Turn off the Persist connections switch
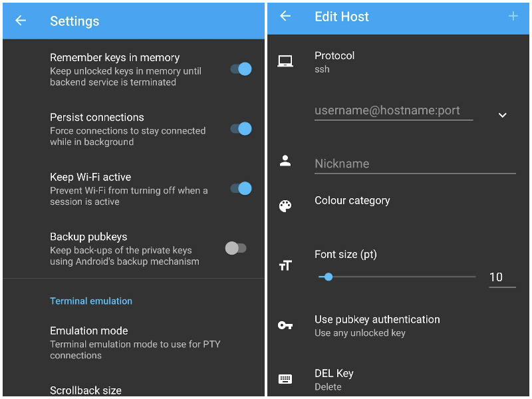The image size is (532, 399). 241,128
